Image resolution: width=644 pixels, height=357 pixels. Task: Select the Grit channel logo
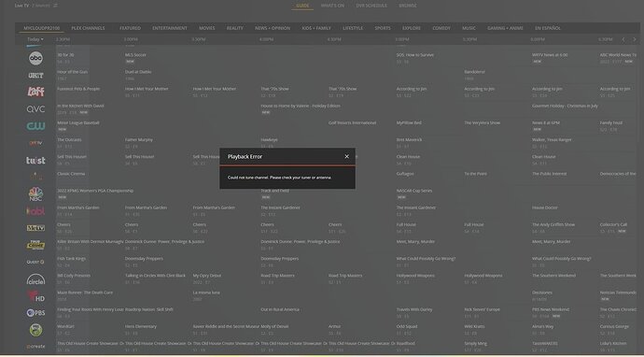tap(35, 76)
